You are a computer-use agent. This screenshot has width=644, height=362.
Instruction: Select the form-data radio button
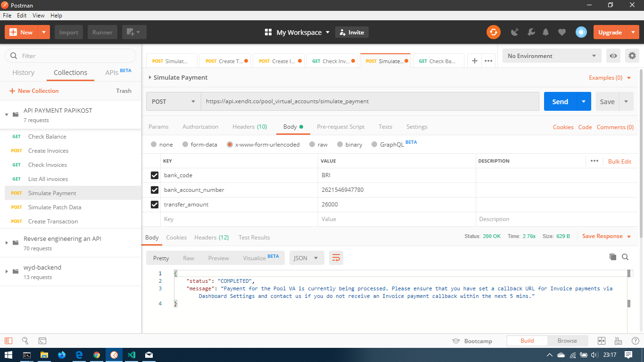[x=185, y=144]
